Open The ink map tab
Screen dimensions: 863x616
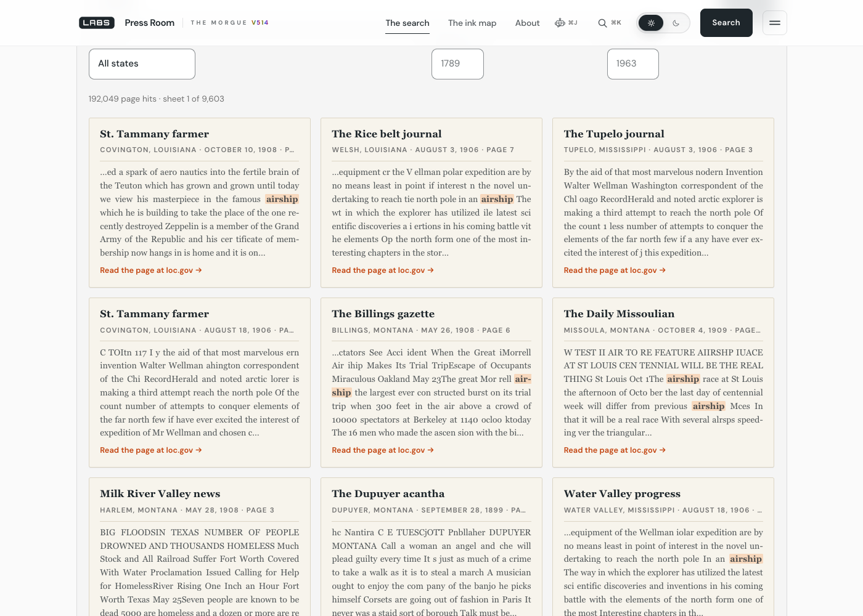coord(472,23)
